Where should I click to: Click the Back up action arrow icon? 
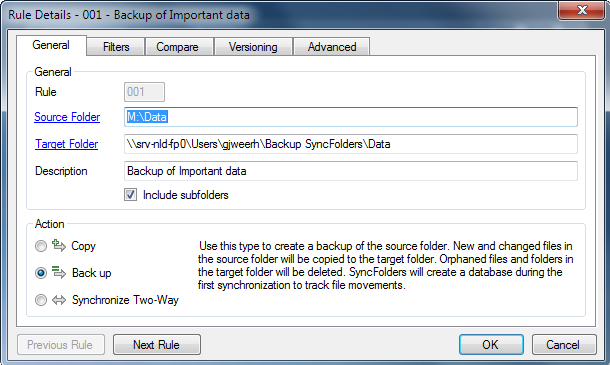[x=59, y=272]
